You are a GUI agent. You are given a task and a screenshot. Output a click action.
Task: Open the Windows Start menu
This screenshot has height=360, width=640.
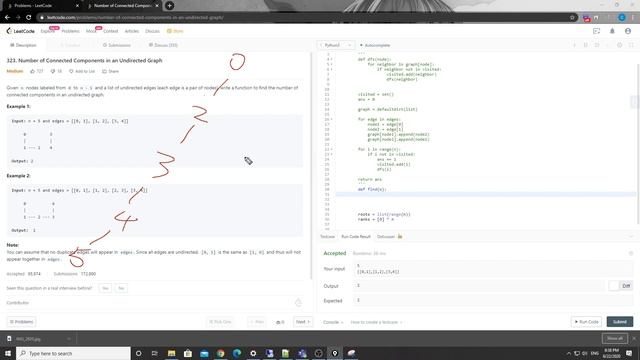point(8,353)
